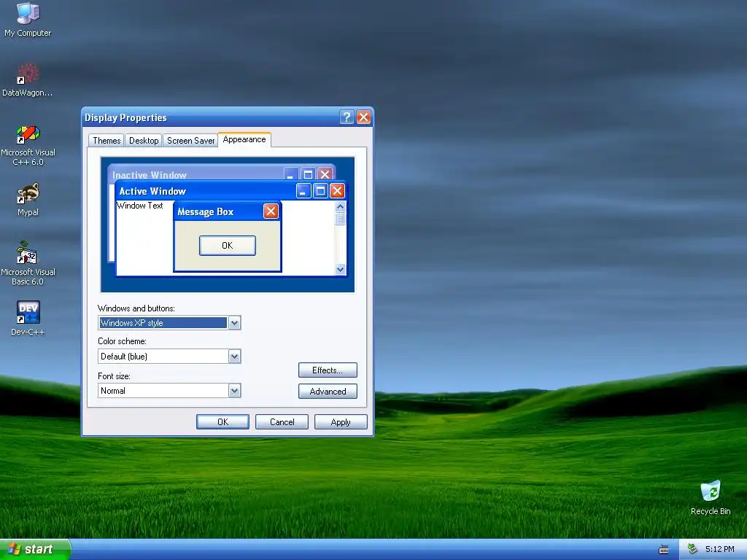
Task: Click the Normal font size value
Action: (113, 391)
